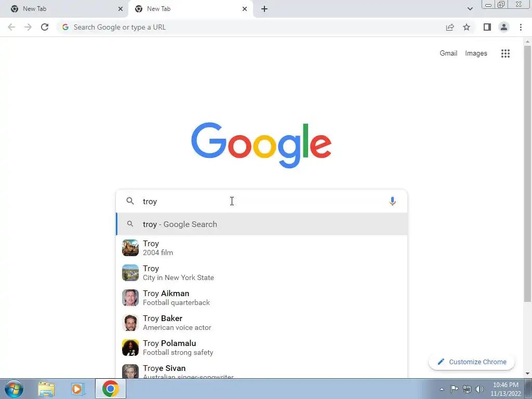Click scrollbar down arrow

point(527,374)
